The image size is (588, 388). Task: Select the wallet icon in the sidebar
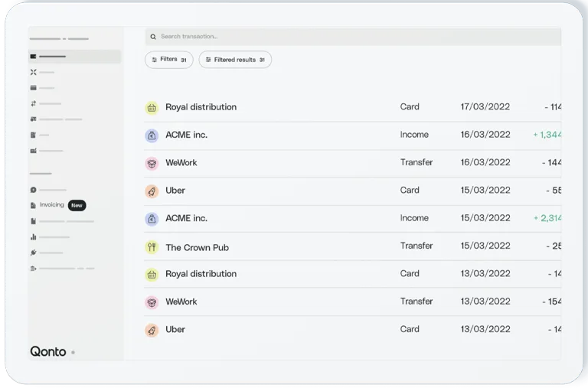(x=34, y=56)
